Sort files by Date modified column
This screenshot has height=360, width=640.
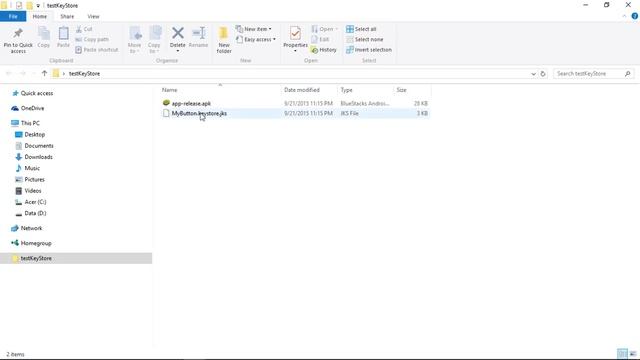click(x=309, y=90)
